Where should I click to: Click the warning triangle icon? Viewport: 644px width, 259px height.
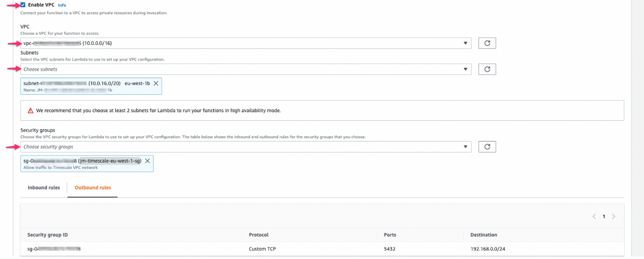[31, 111]
